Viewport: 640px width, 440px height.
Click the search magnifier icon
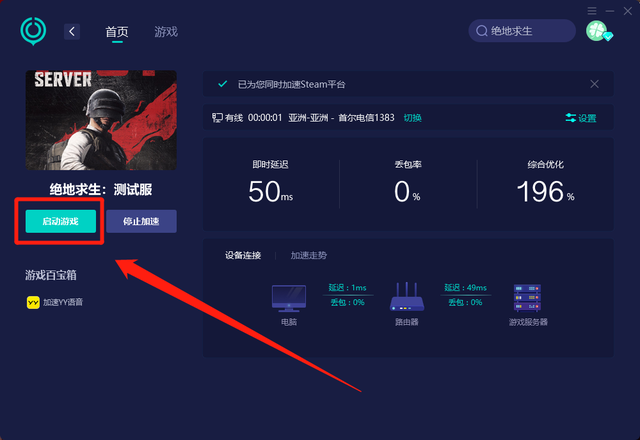point(482,31)
